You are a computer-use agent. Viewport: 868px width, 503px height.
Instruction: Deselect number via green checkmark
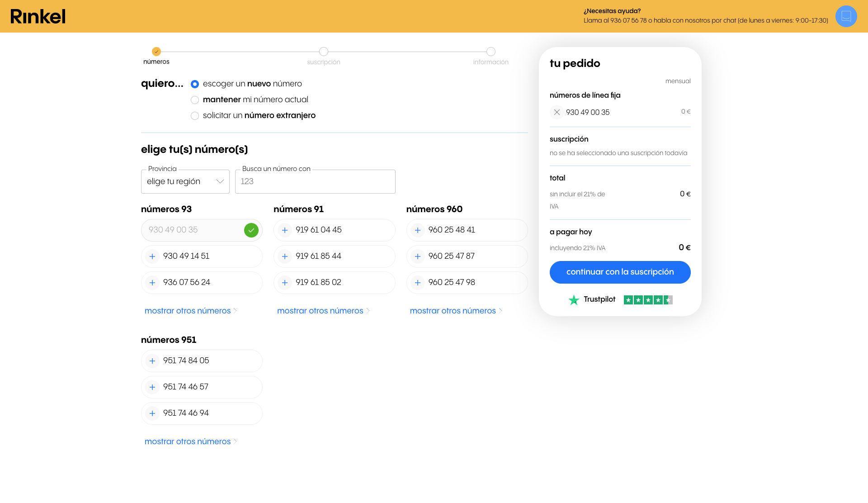[x=251, y=230]
